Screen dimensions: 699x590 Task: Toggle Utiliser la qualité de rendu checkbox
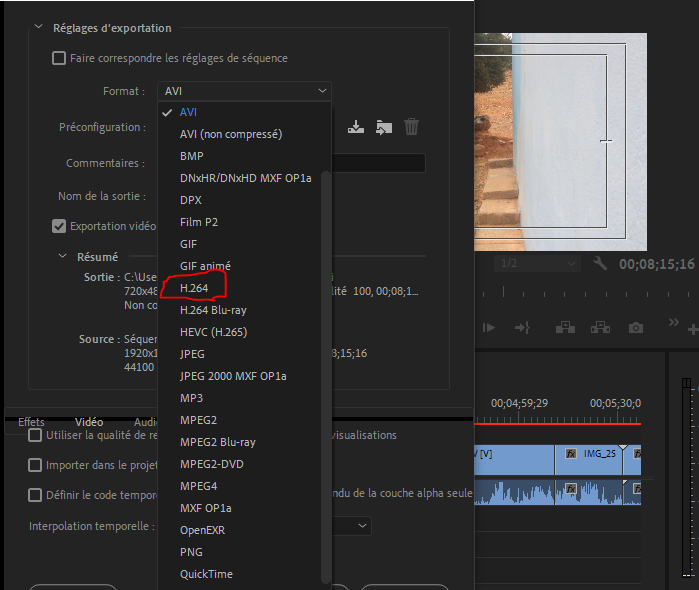tap(35, 435)
